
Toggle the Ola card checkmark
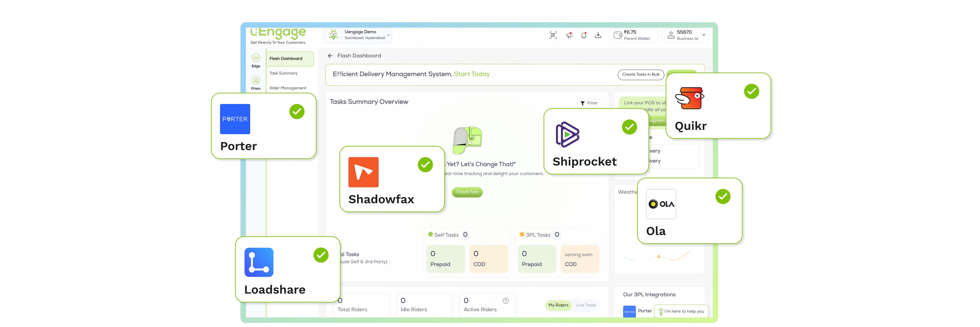[x=723, y=196]
